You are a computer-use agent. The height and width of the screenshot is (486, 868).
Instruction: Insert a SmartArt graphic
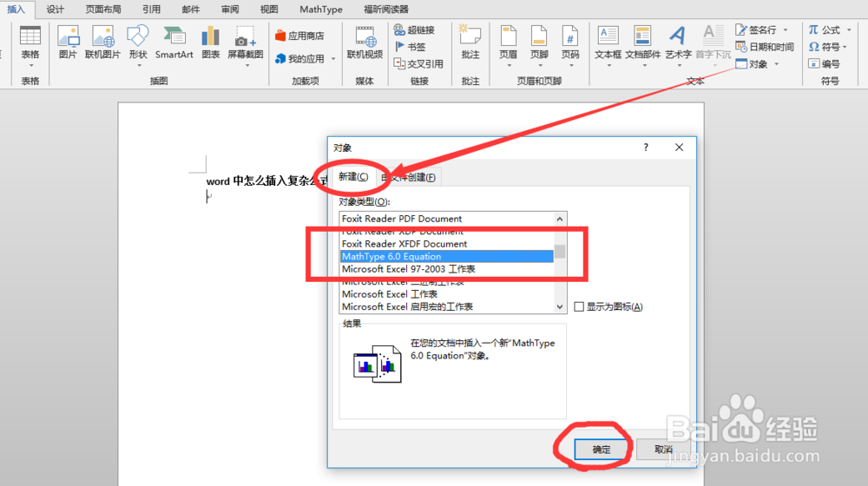pos(174,43)
